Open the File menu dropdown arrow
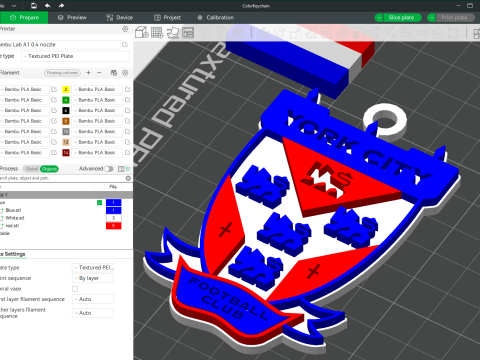Image resolution: width=480 pixels, height=360 pixels. [14, 6]
